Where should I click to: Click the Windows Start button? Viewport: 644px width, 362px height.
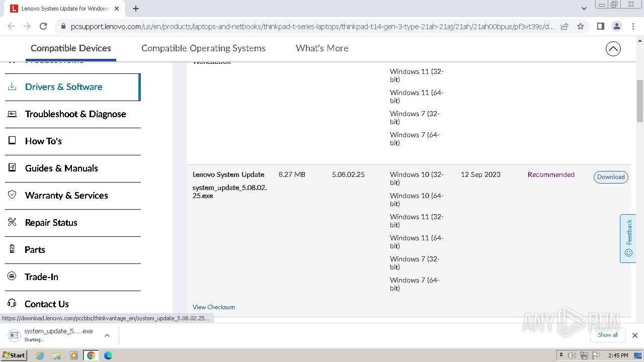[x=14, y=355]
